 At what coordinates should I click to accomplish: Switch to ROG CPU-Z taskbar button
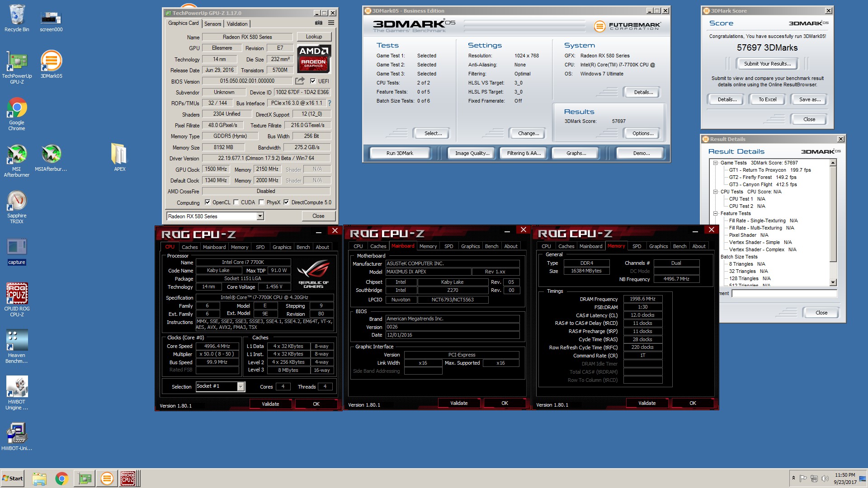tap(128, 479)
